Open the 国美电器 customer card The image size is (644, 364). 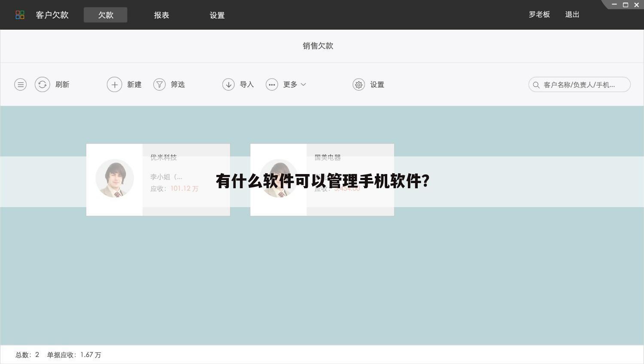click(x=322, y=180)
